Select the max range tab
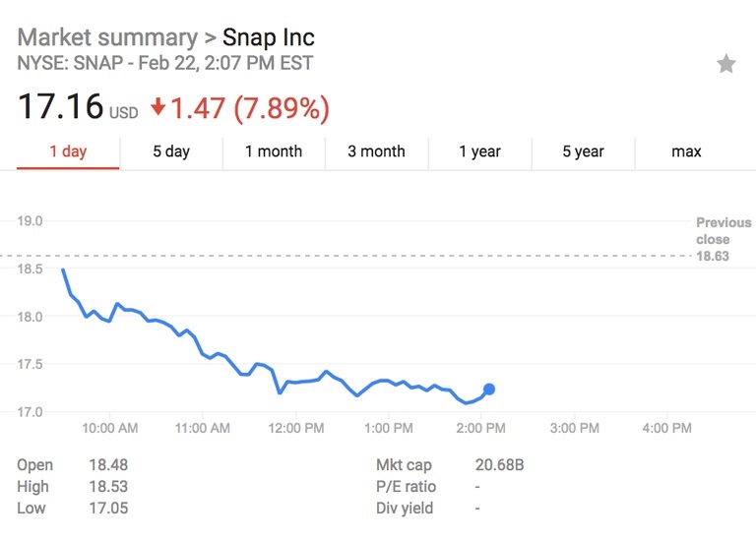The width and height of the screenshot is (756, 540). point(686,151)
